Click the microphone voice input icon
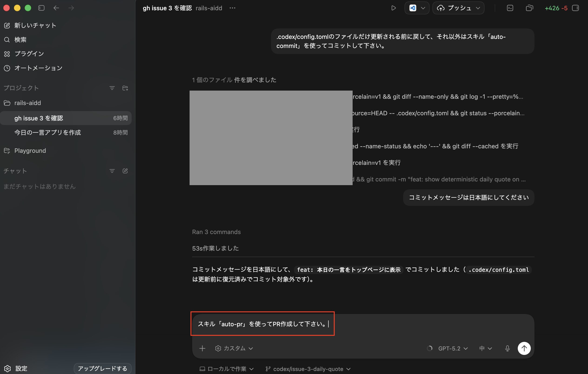Screen dimensions: 588x374 (x=507, y=348)
